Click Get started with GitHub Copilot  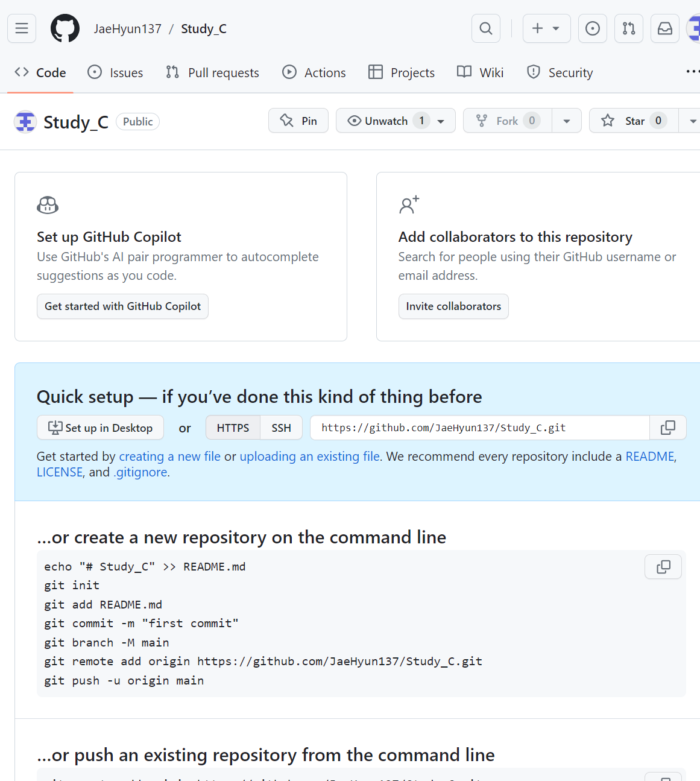(122, 306)
